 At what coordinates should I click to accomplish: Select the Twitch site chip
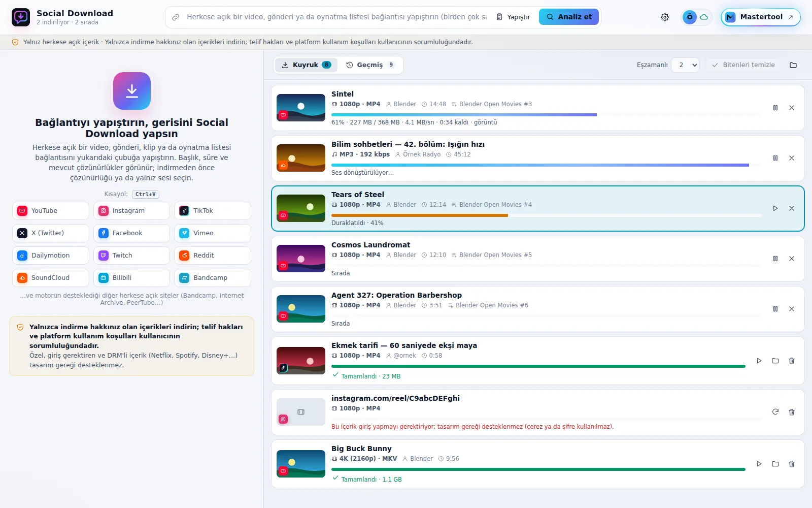(x=131, y=256)
